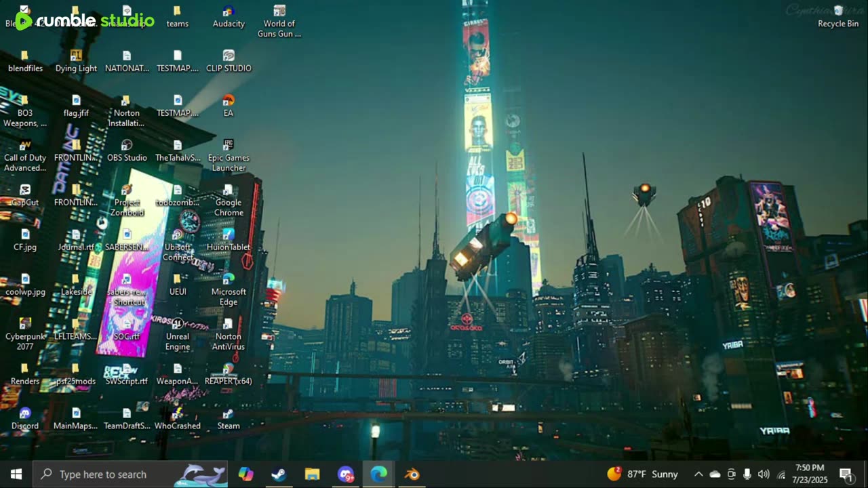Screen dimensions: 868x488
Task: Open the Ubisoft Connect shortcut
Action: 177,245
